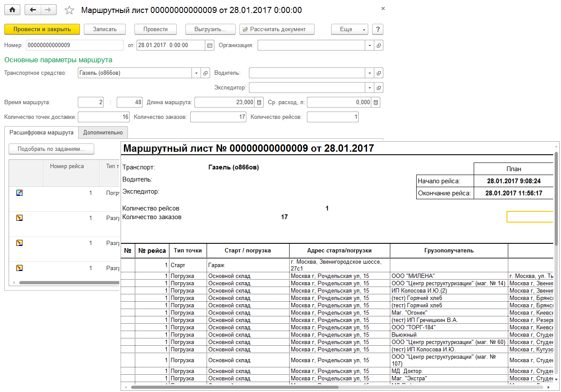Edit route time hours field

point(91,102)
